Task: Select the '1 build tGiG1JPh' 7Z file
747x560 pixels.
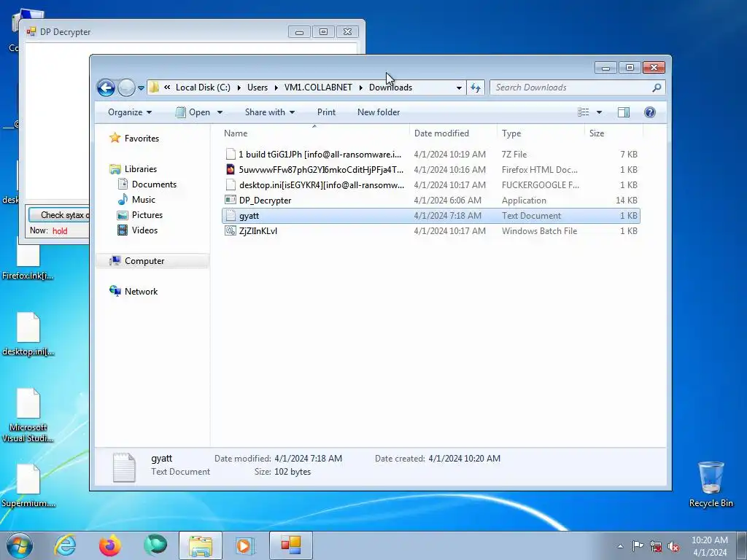Action: [x=431, y=155]
